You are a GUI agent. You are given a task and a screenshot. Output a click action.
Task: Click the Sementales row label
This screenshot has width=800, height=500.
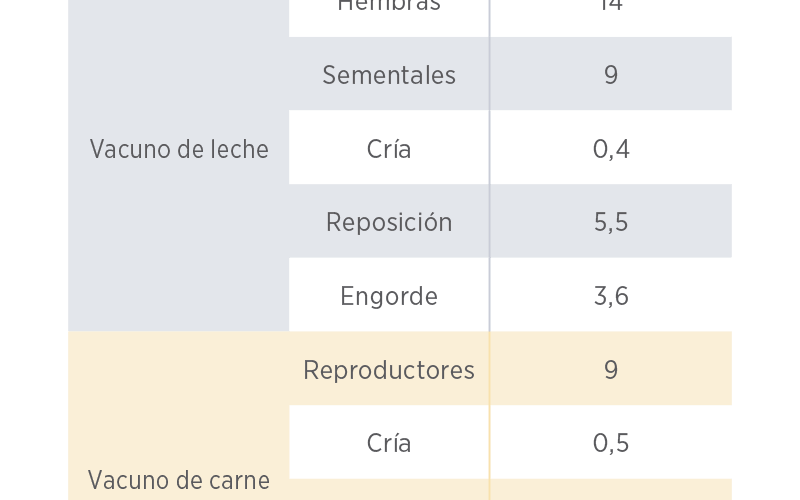(x=389, y=75)
